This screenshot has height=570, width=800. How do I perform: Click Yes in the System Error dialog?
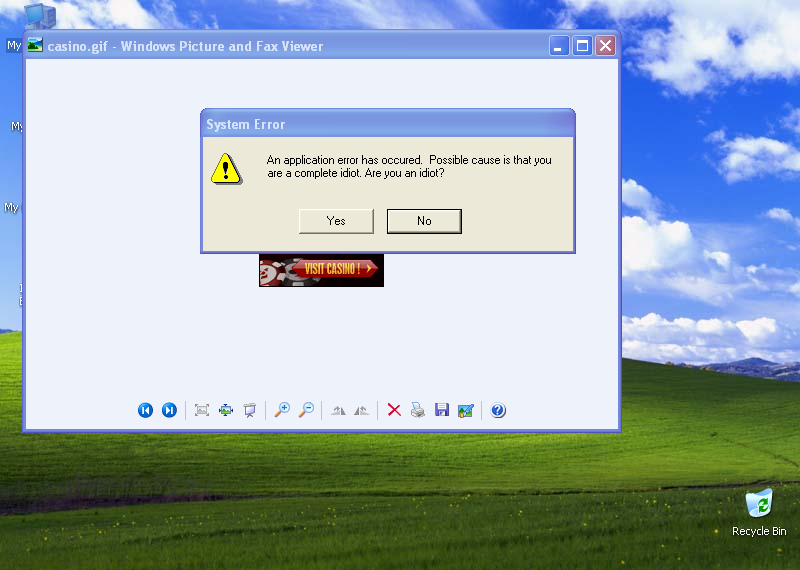(336, 221)
